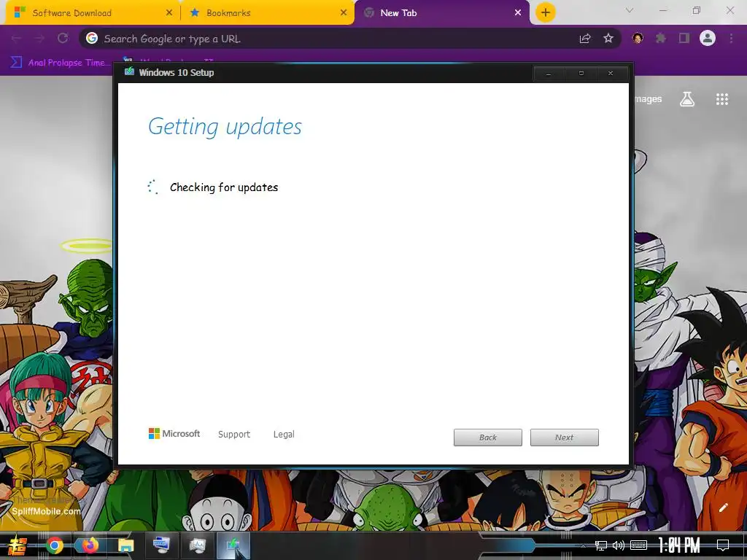Screen dimensions: 747x560
Task: Open the Start menu on the taskbar
Action: click(17, 545)
